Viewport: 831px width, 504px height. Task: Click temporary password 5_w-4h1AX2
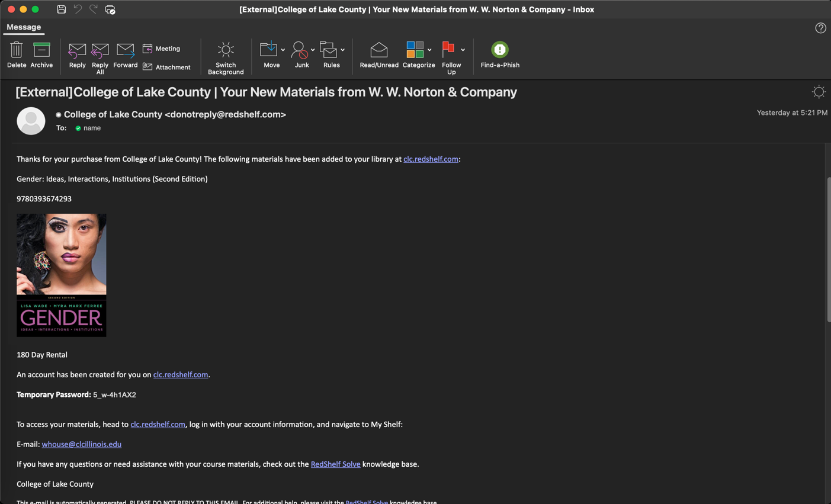pos(114,394)
